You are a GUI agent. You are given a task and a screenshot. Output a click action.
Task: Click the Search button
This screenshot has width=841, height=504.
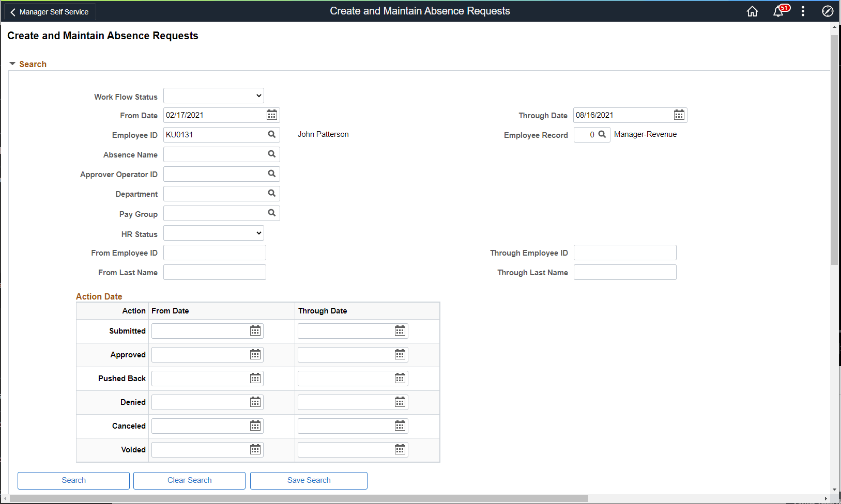click(73, 480)
